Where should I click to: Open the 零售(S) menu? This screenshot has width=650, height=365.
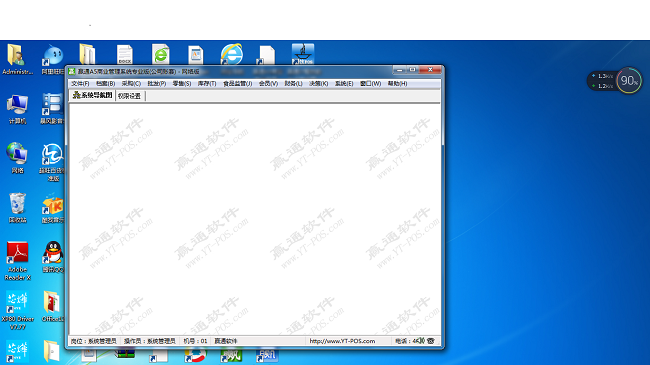182,83
